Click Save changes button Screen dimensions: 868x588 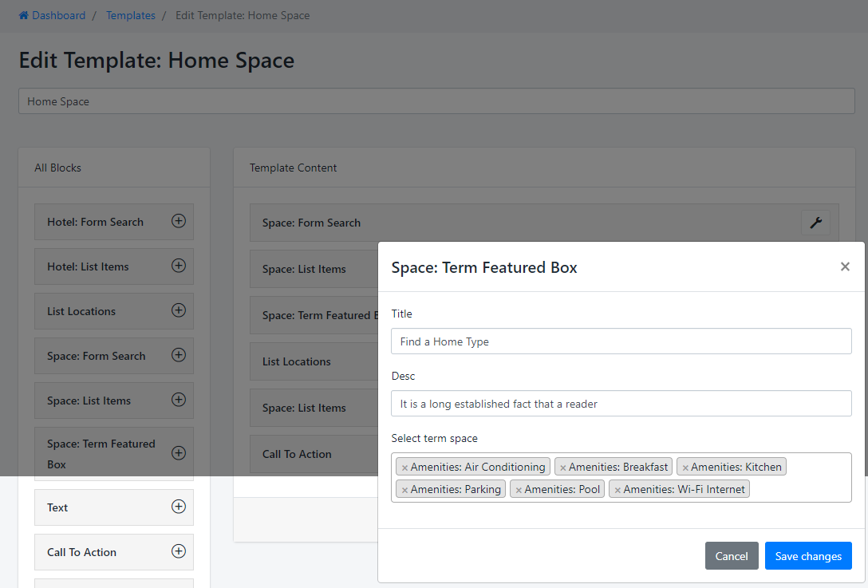[x=807, y=556]
